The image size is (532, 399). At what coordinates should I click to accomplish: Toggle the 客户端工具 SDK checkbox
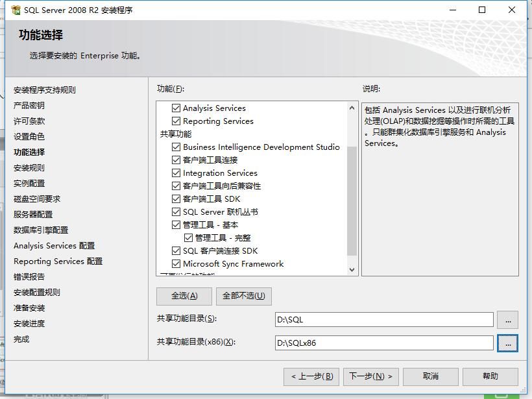click(176, 199)
